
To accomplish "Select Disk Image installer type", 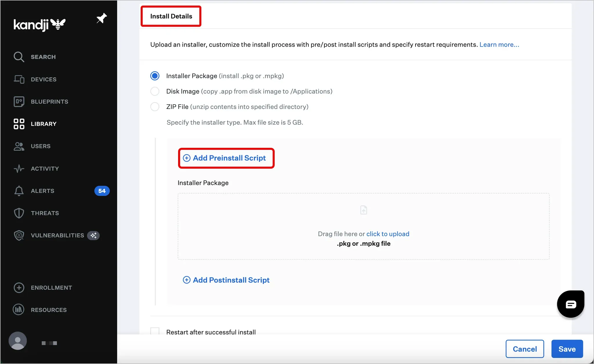I will coord(155,91).
